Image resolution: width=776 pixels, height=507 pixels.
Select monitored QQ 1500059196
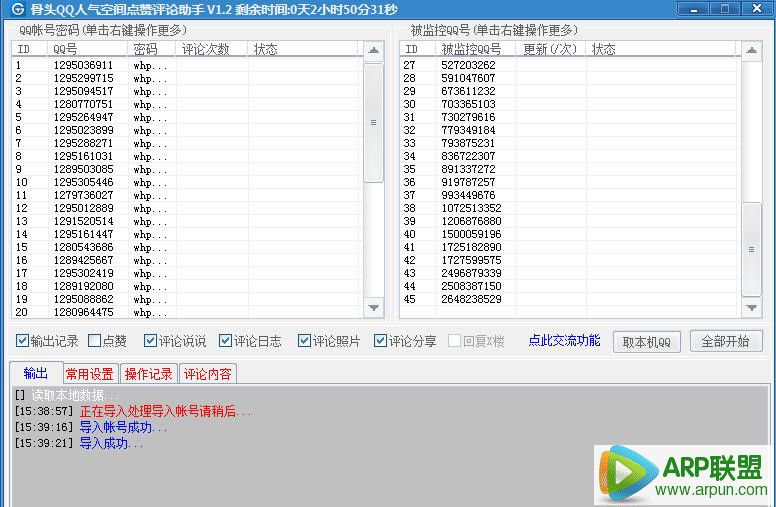(570, 234)
